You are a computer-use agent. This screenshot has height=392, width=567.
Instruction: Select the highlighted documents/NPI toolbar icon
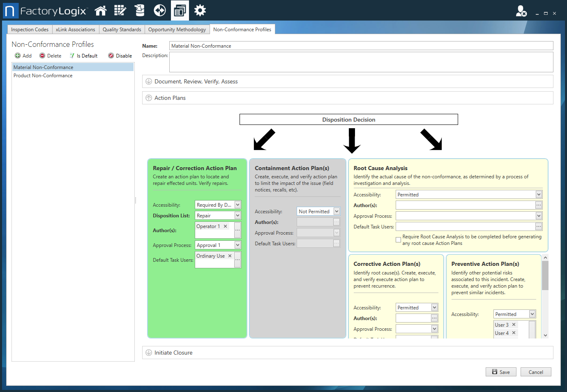tap(180, 10)
